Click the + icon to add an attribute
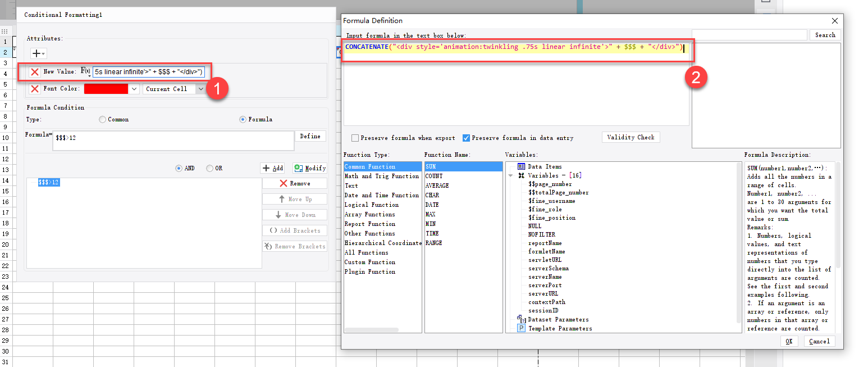 (36, 53)
